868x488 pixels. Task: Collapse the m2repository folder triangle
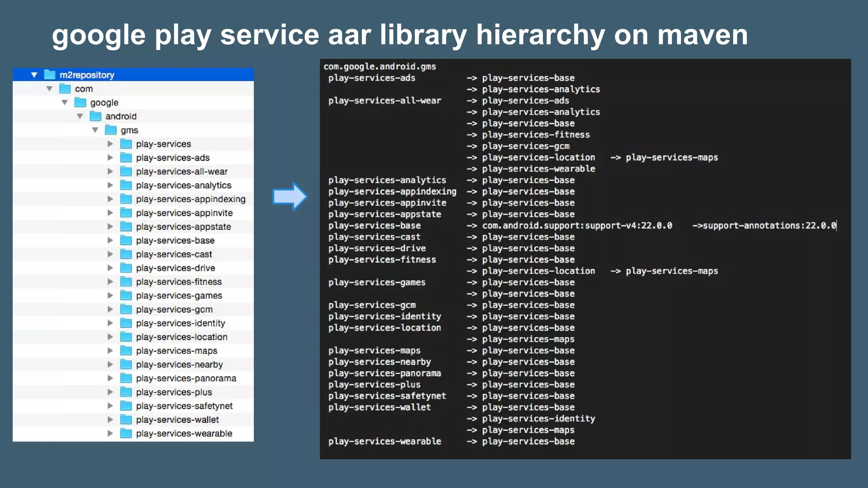34,75
